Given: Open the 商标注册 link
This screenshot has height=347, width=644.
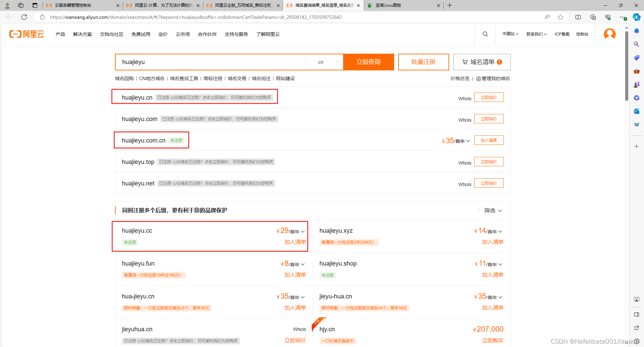Looking at the screenshot, I should tap(213, 78).
